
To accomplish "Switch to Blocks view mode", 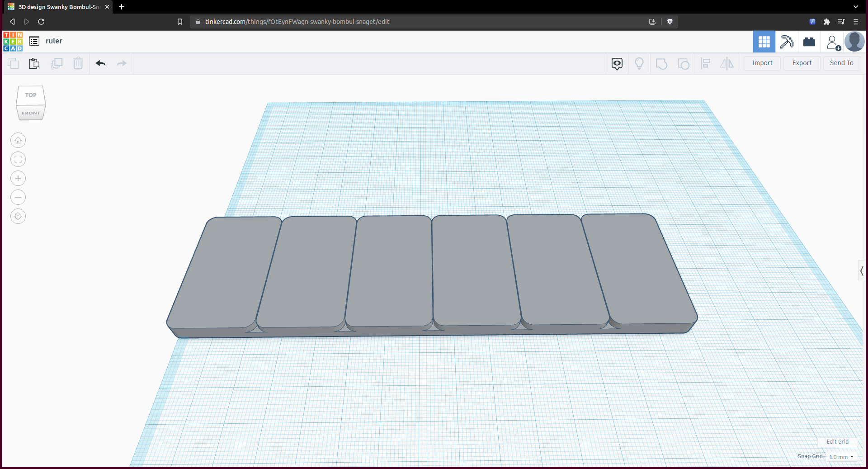I will click(x=764, y=42).
